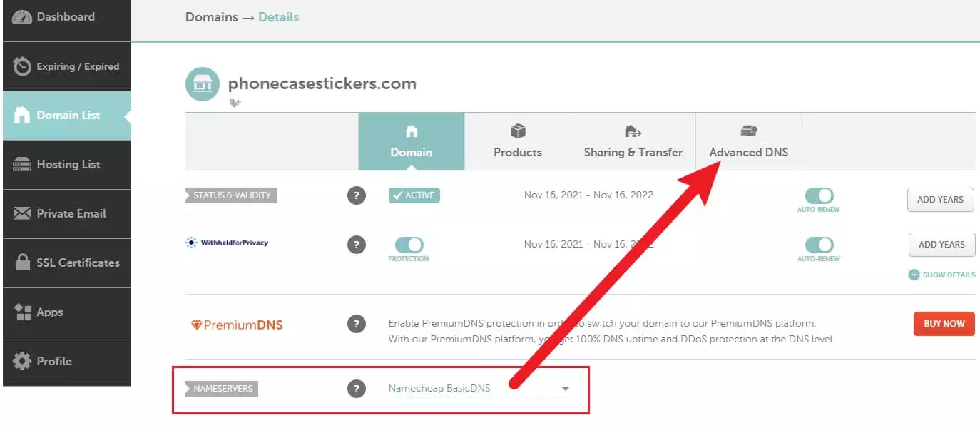Toggle auto-renew for WithheldforPrivacy
Viewport: 980px width, 428px height.
(819, 245)
